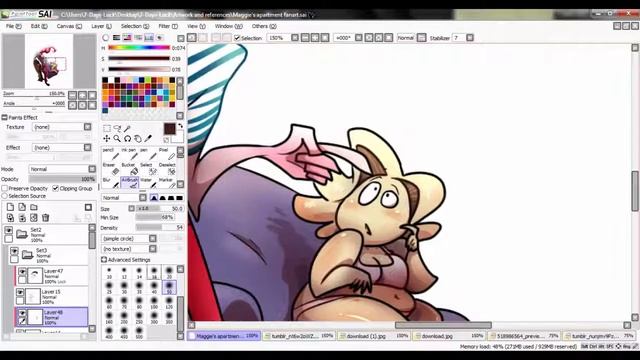Choose the Ink pen brush tool
Image resolution: width=640 pixels, height=360 pixels.
129,154
